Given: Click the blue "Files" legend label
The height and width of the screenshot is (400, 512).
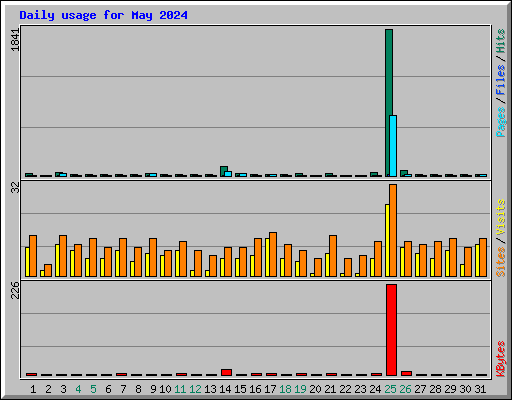Looking at the screenshot, I should 500,79.
